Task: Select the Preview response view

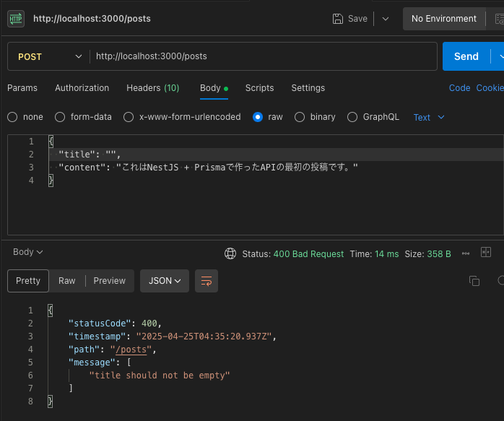Action: pos(109,281)
